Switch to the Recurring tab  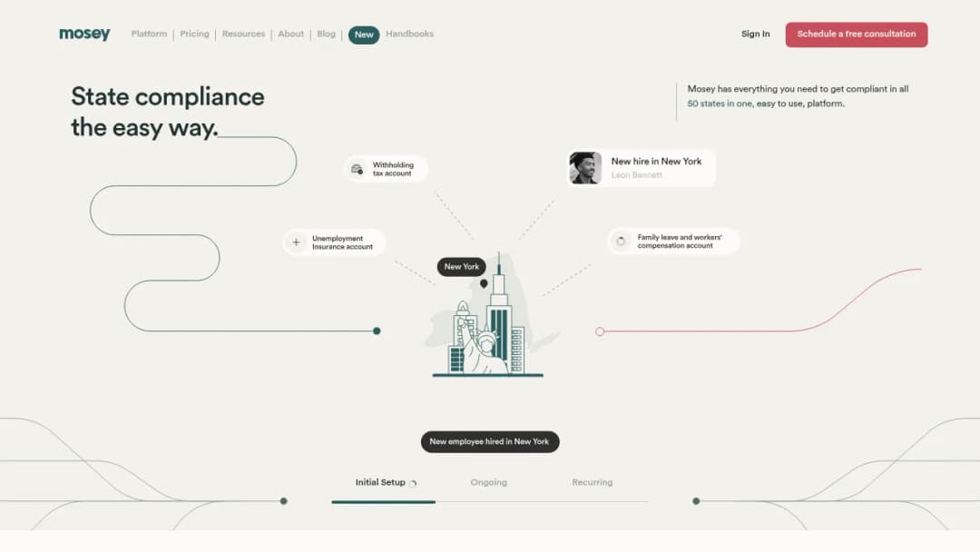click(592, 483)
